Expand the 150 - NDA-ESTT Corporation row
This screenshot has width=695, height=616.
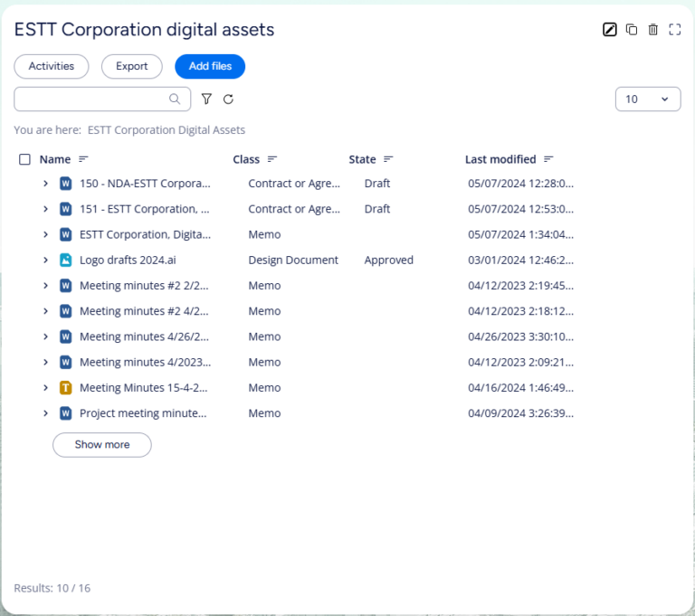coord(45,184)
